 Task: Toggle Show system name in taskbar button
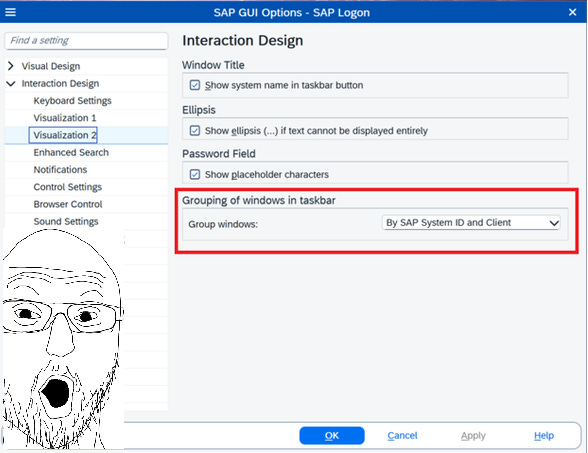pos(195,85)
